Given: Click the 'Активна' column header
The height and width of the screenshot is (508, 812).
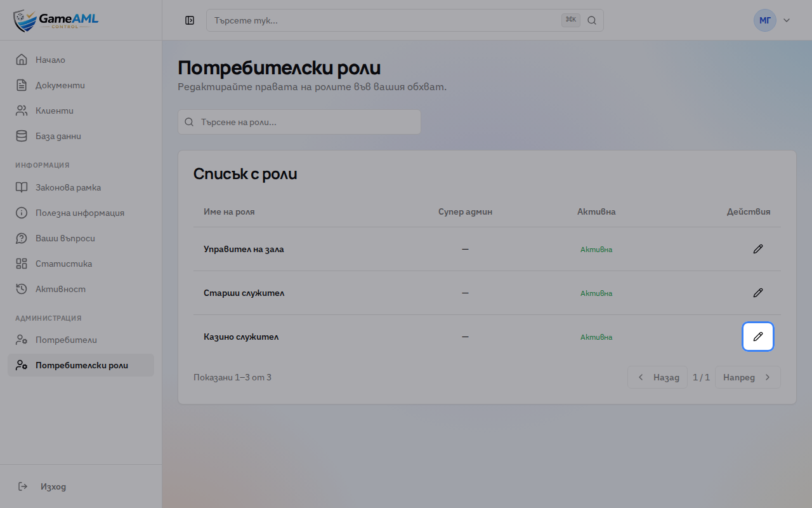Looking at the screenshot, I should [596, 211].
